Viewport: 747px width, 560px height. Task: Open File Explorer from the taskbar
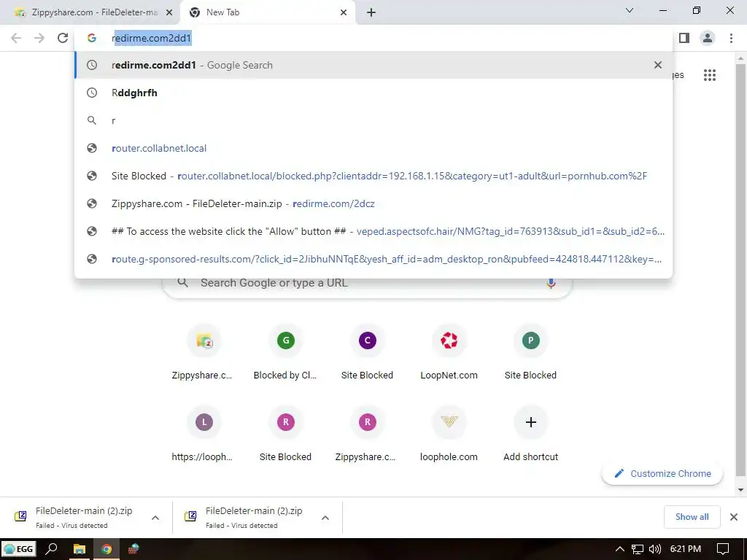79,549
